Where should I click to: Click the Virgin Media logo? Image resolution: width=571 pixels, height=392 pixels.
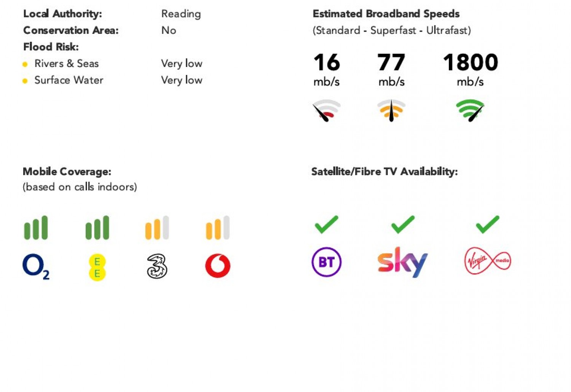[x=488, y=261]
